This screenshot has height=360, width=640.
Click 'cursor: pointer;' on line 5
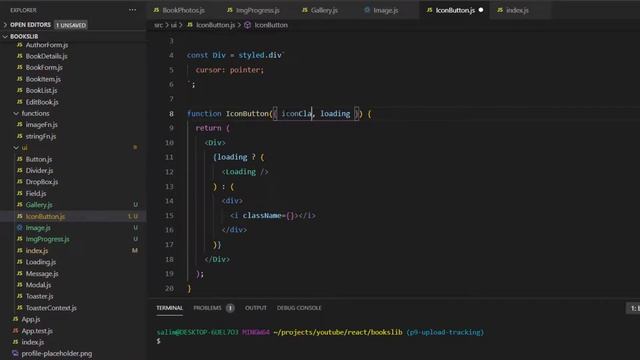[230, 70]
